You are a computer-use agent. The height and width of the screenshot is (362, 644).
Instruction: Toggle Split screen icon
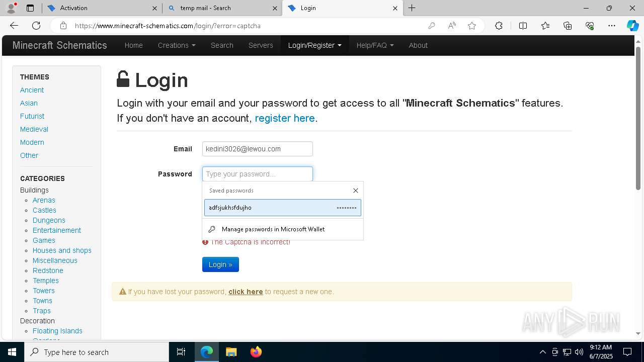[523, 26]
